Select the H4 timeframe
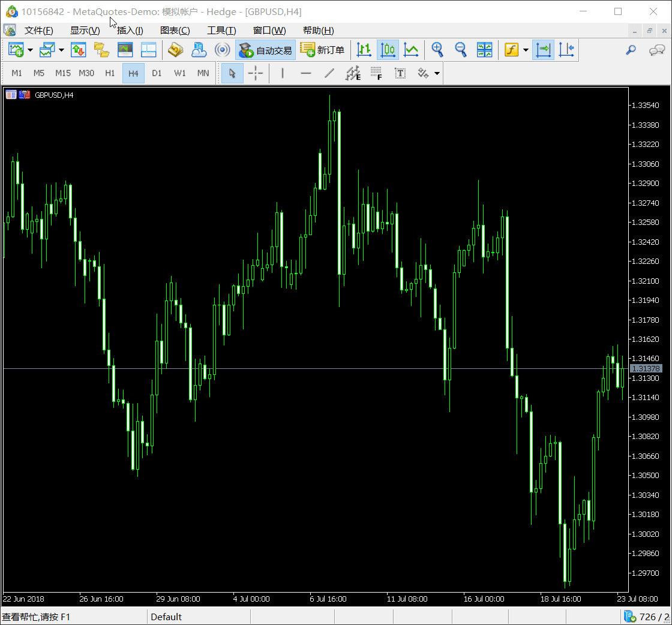The image size is (672, 625). pyautogui.click(x=133, y=73)
